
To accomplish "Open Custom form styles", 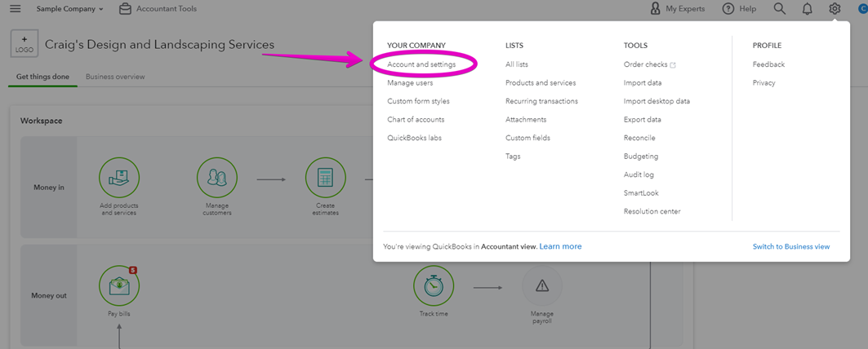I will pos(419,101).
